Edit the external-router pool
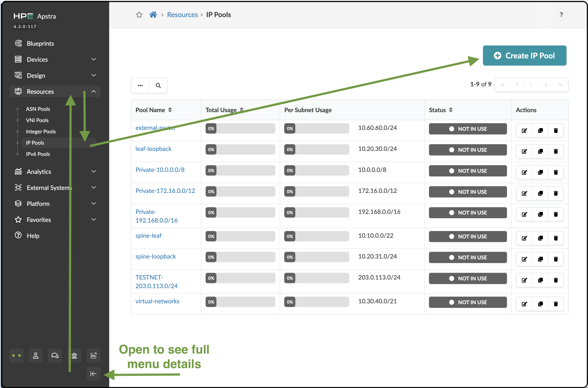588x388 pixels. (x=524, y=130)
